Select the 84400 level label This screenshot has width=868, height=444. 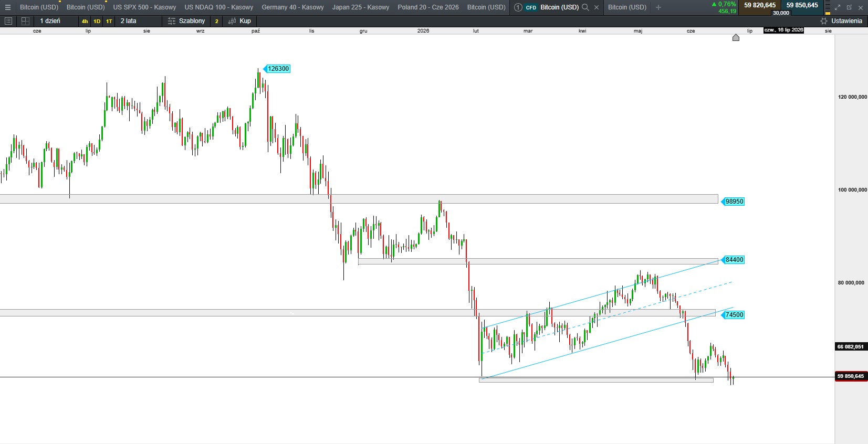click(734, 260)
